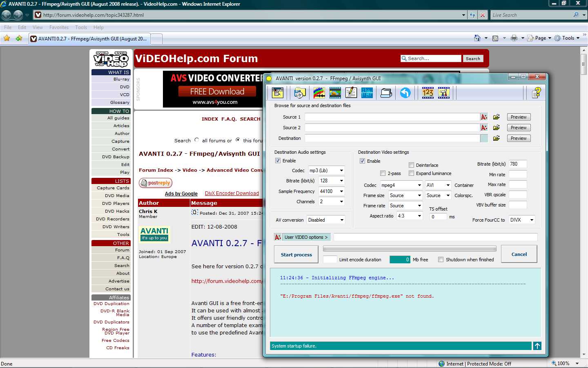
Task: Browse folder icon for Destination
Action: coord(497,138)
